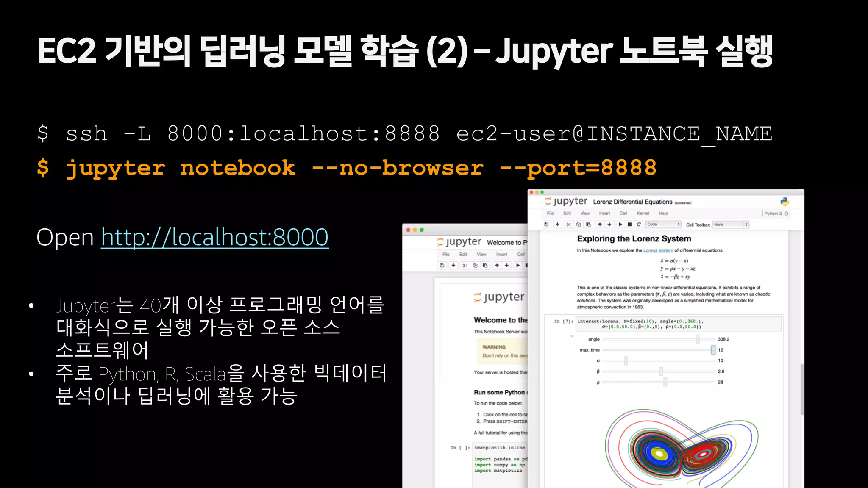
Task: Click plus icon in Welcome notebook toolbar
Action: tap(453, 266)
